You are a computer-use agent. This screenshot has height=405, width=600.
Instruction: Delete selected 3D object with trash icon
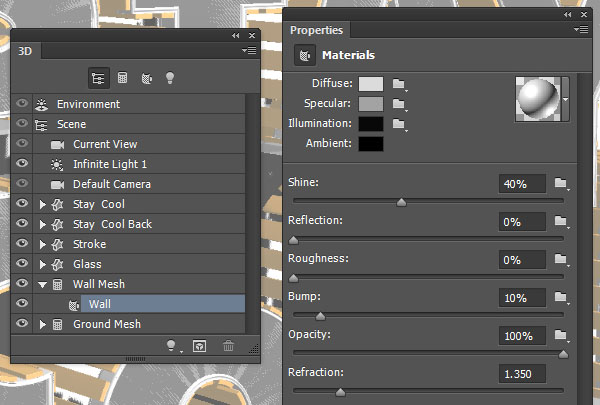(228, 346)
